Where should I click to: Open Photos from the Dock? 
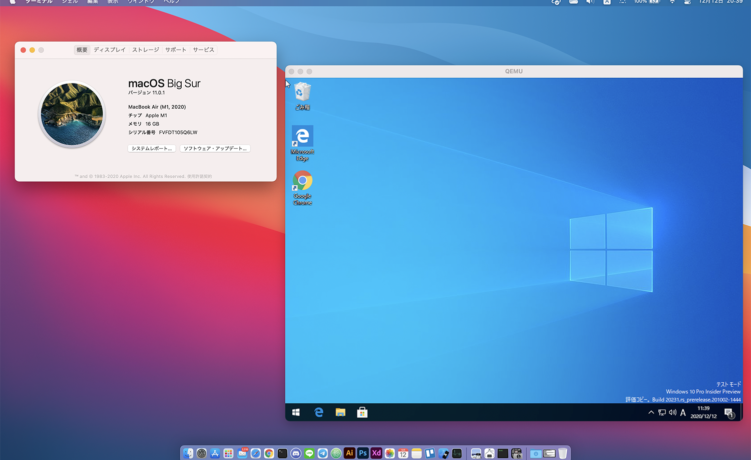[390, 453]
